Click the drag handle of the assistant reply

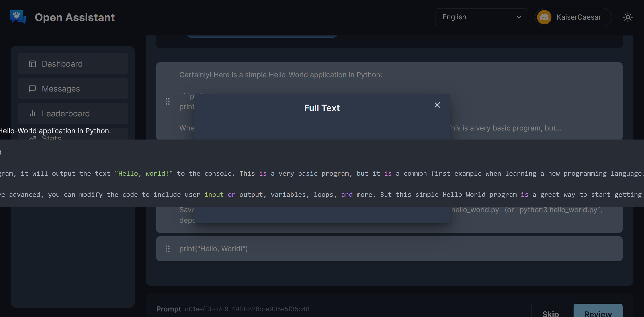click(168, 102)
